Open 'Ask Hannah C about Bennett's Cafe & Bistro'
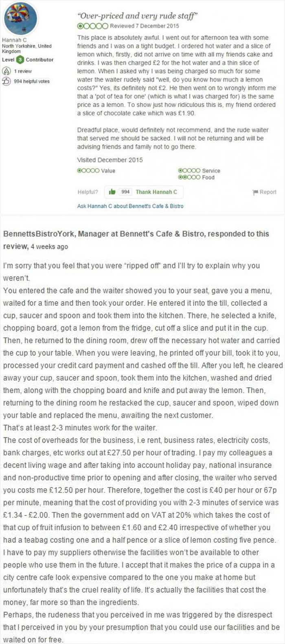 (129, 206)
